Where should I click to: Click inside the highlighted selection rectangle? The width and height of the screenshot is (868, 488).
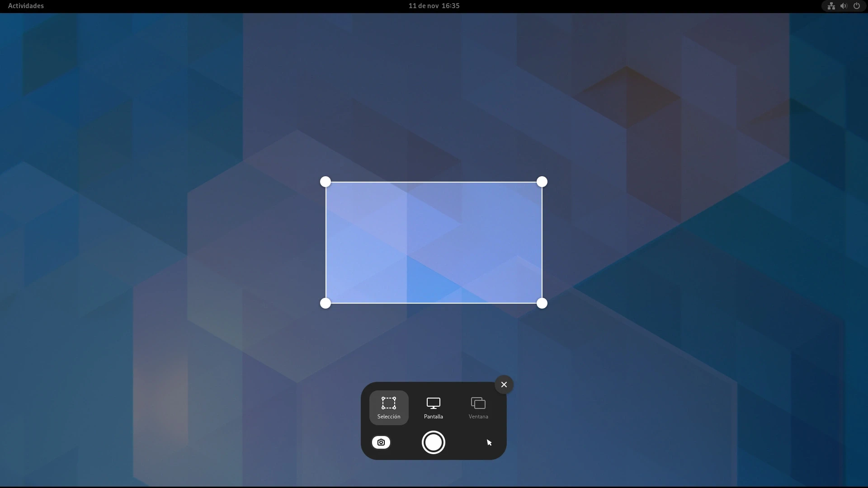pos(434,243)
